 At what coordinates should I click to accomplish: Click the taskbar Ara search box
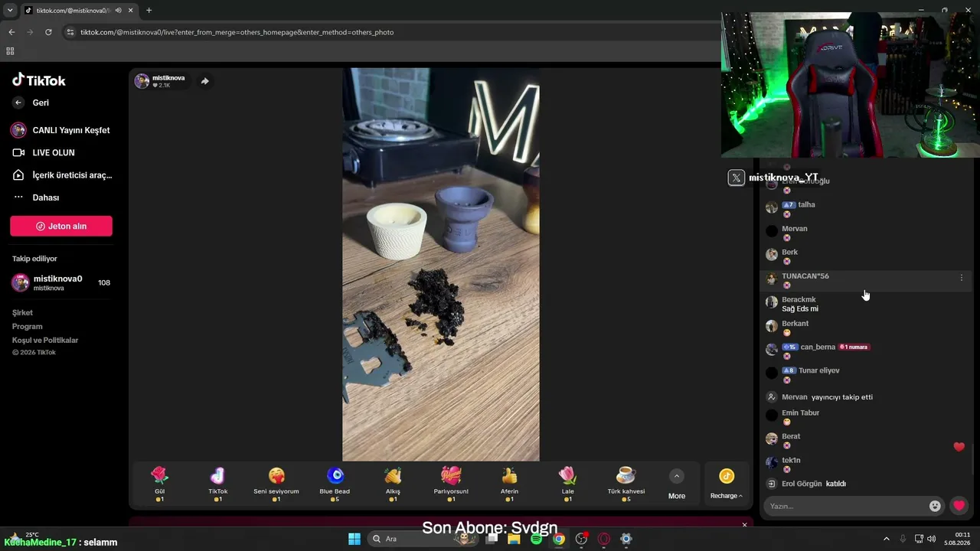[421, 539]
